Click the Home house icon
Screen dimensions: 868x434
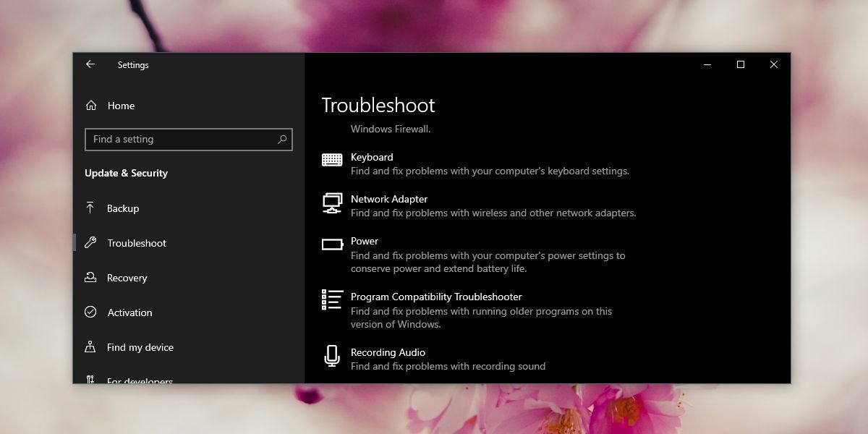point(91,106)
